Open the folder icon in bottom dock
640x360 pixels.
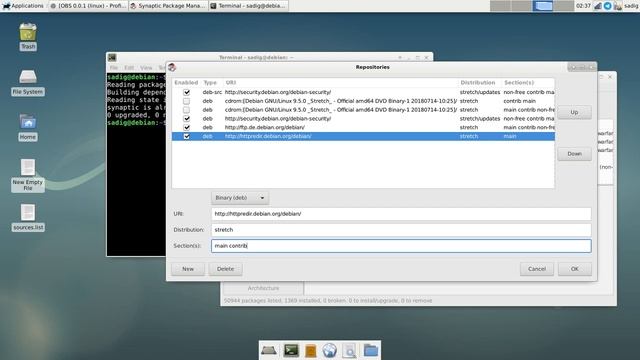coord(371,350)
